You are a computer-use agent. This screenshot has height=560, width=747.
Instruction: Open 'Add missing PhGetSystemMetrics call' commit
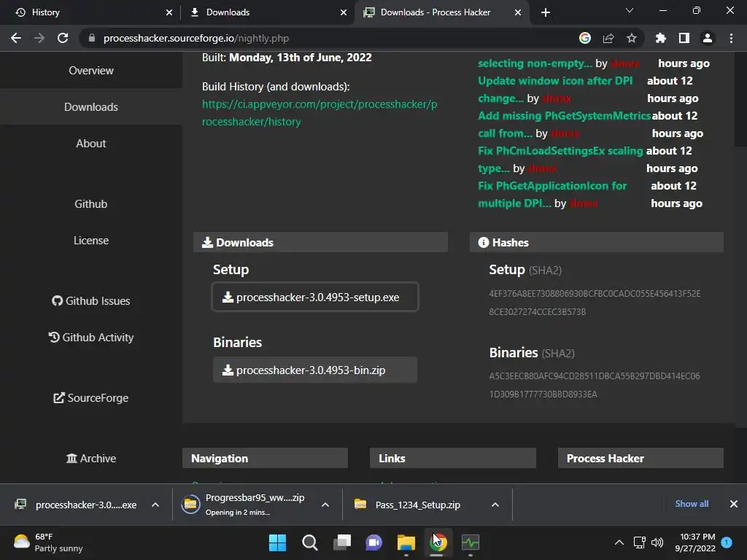point(564,124)
